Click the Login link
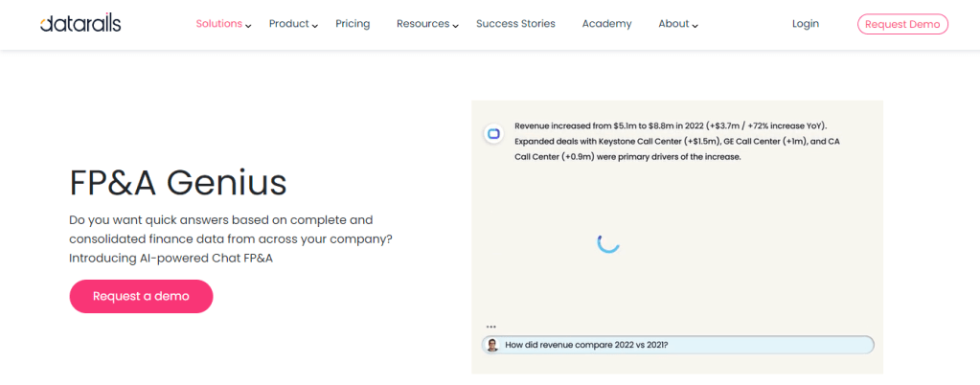The height and width of the screenshot is (385, 980). tap(806, 24)
